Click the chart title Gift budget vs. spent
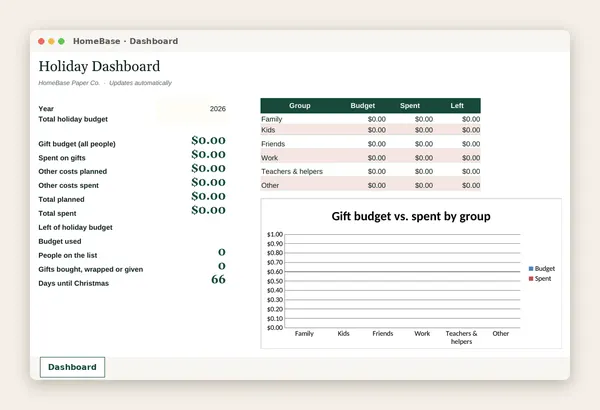 point(411,216)
